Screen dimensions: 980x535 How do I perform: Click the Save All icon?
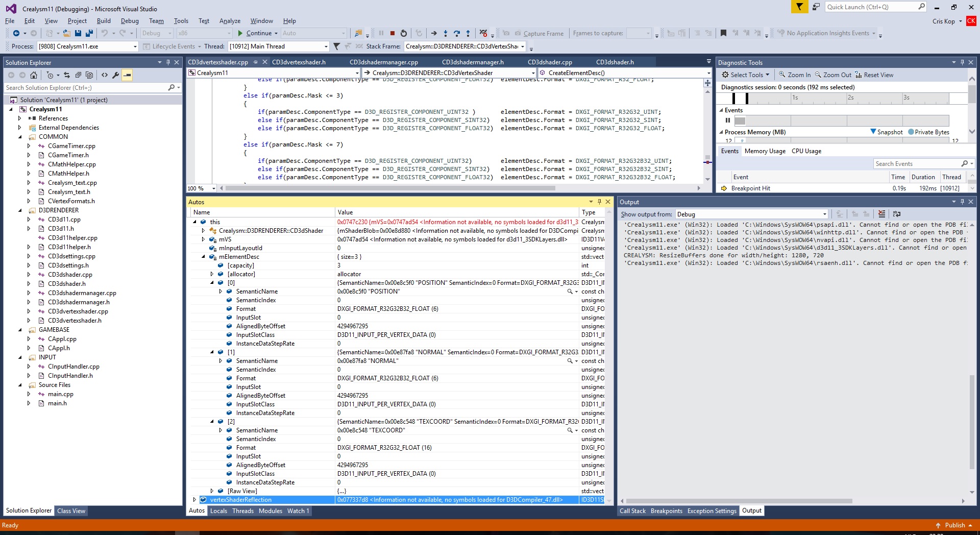(x=89, y=33)
